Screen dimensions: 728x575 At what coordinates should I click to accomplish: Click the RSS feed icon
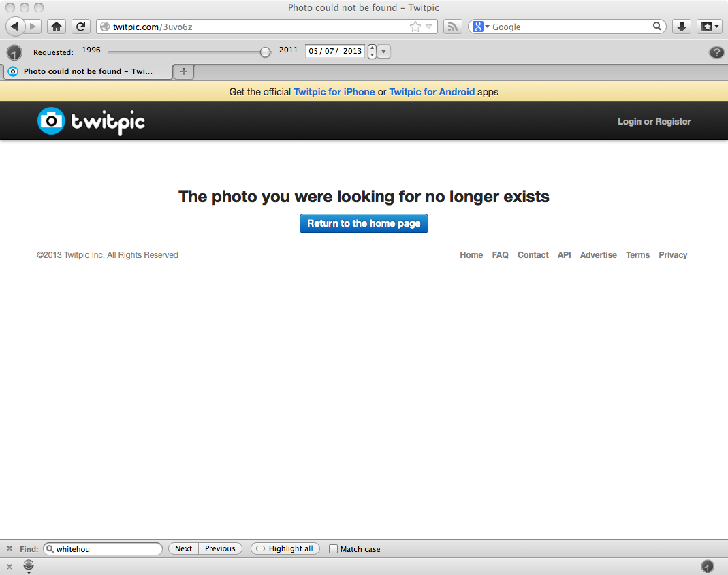[452, 27]
